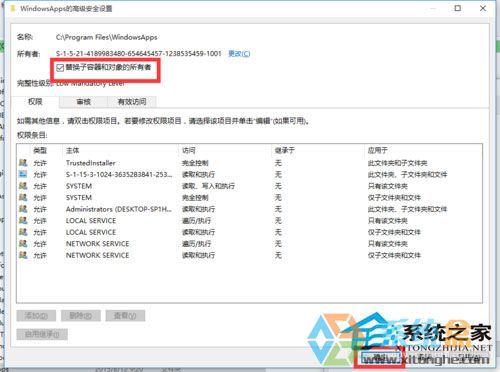Image resolution: width=500 pixels, height=372 pixels.
Task: Click the Administrators entry's user icon
Action: (x=23, y=209)
